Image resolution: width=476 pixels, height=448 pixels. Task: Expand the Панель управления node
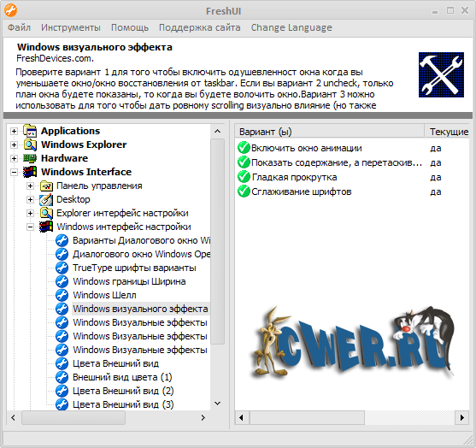[30, 186]
